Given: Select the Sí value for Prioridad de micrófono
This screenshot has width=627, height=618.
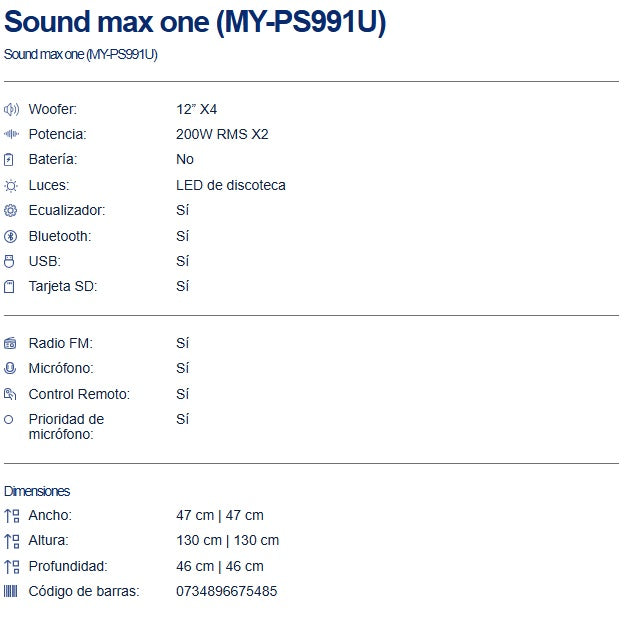Looking at the screenshot, I should 182,419.
